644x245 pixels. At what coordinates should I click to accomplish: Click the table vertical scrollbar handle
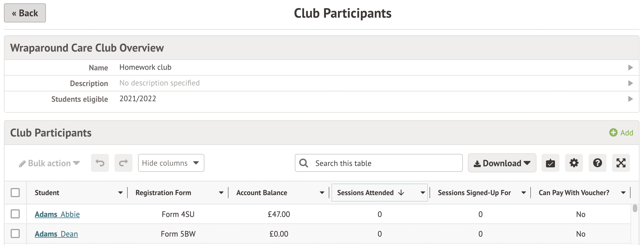pos(635,208)
